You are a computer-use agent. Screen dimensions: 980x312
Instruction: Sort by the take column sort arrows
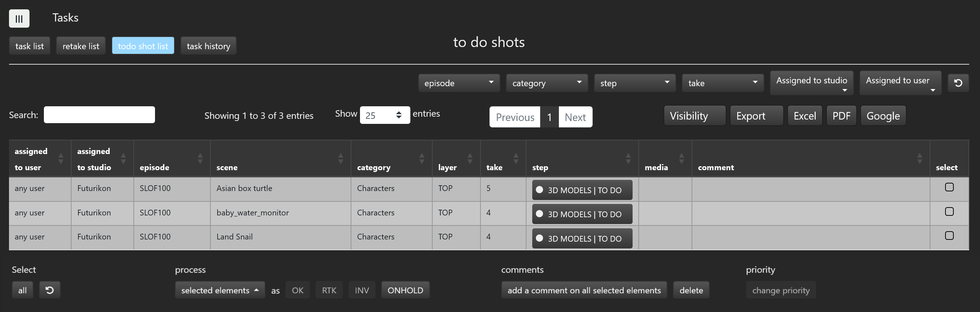[x=515, y=158]
